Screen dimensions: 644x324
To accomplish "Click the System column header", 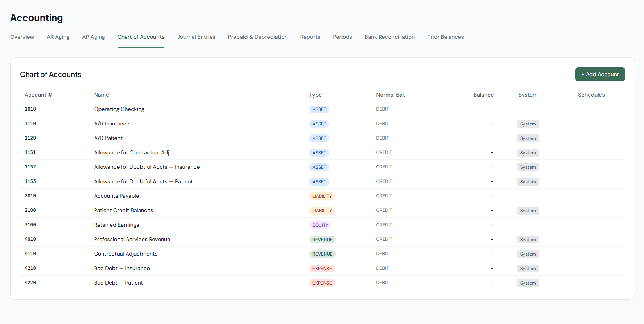I will pyautogui.click(x=528, y=95).
